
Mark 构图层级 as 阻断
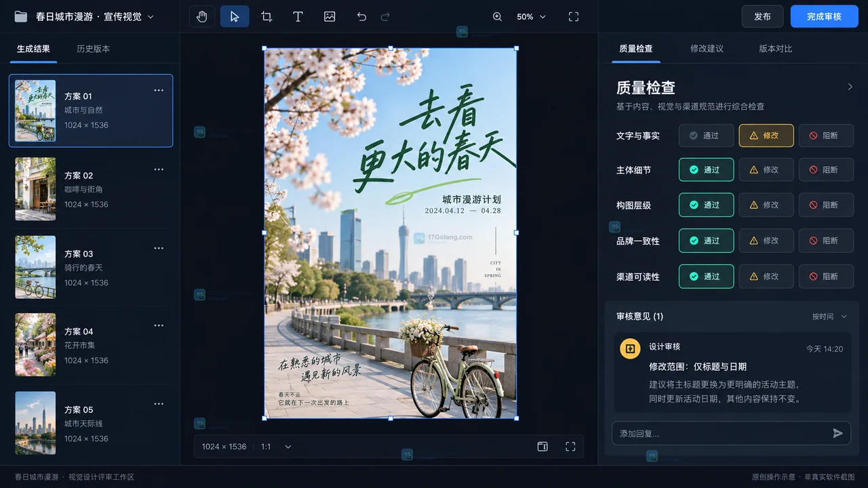pos(826,205)
